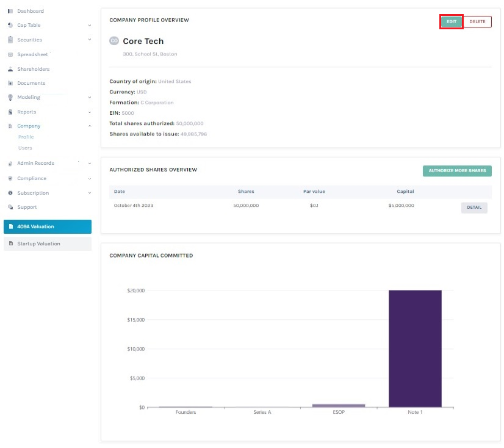Click 'Total shares authorized' value 50,000,000
Screen dimensions: 504x448
tap(190, 123)
